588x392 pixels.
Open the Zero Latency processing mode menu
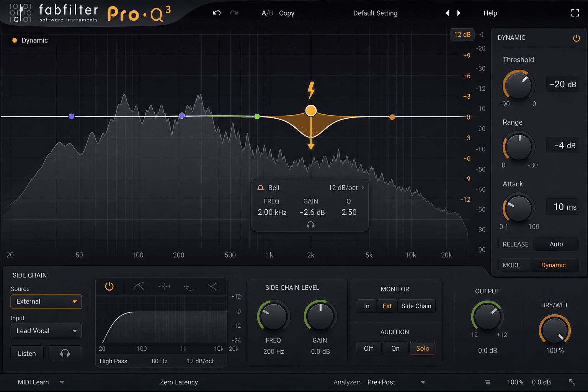click(x=179, y=382)
